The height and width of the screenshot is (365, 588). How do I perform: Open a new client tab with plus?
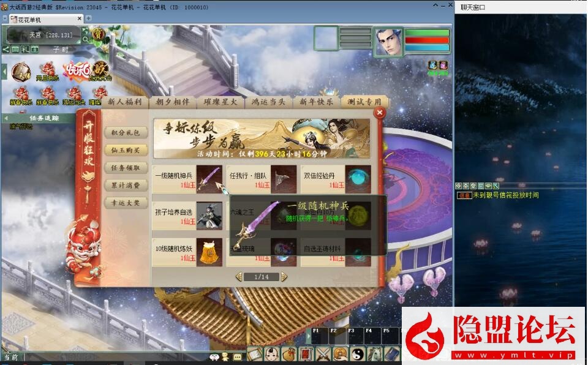click(x=88, y=18)
